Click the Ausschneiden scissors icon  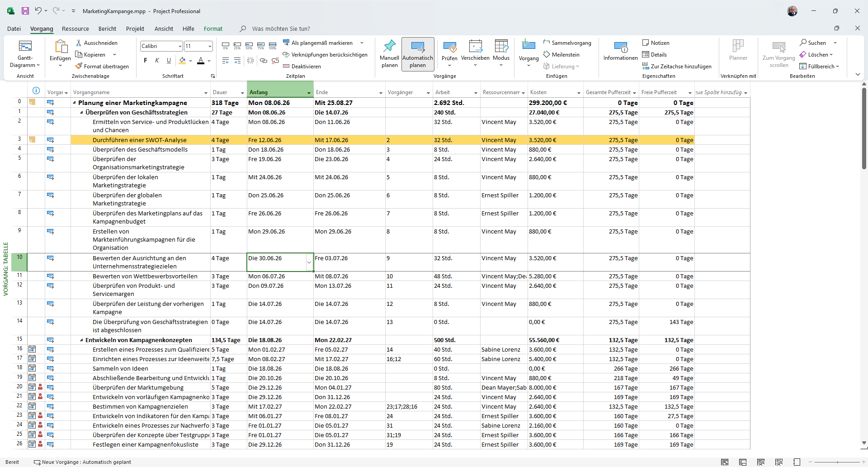pyautogui.click(x=79, y=43)
